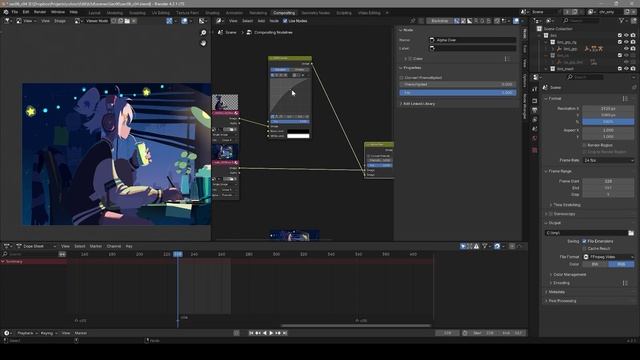
Task: Click the dope sheet only-selected arrow icon
Action: click(x=463, y=246)
